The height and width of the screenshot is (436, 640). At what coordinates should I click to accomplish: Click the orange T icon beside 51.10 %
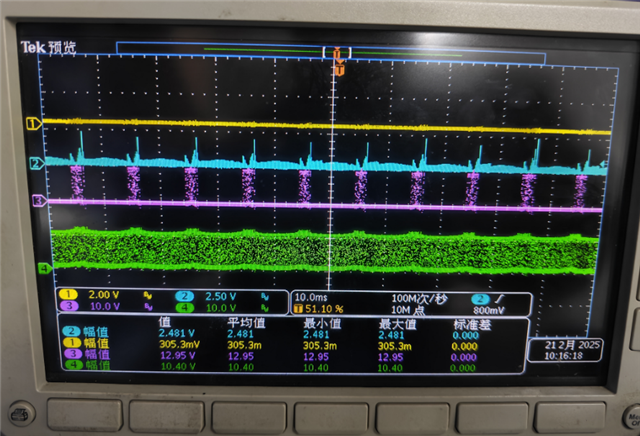coord(298,309)
